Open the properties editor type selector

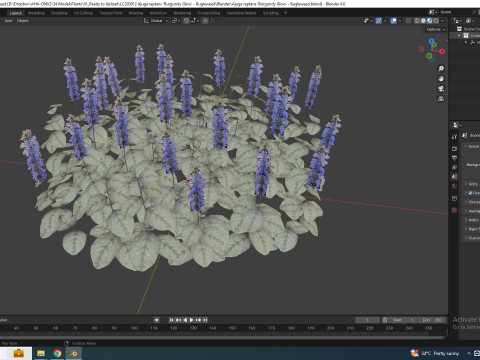coord(457,125)
